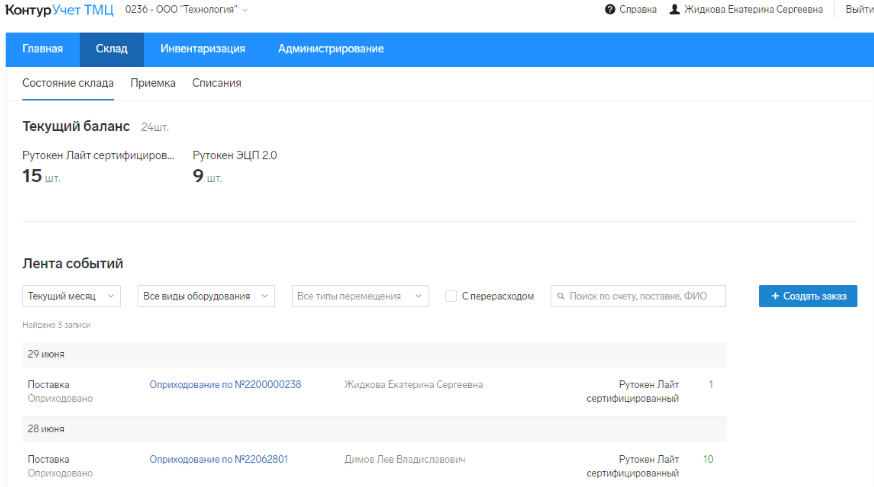
Task: Click the Создать заказ button
Action: [808, 296]
